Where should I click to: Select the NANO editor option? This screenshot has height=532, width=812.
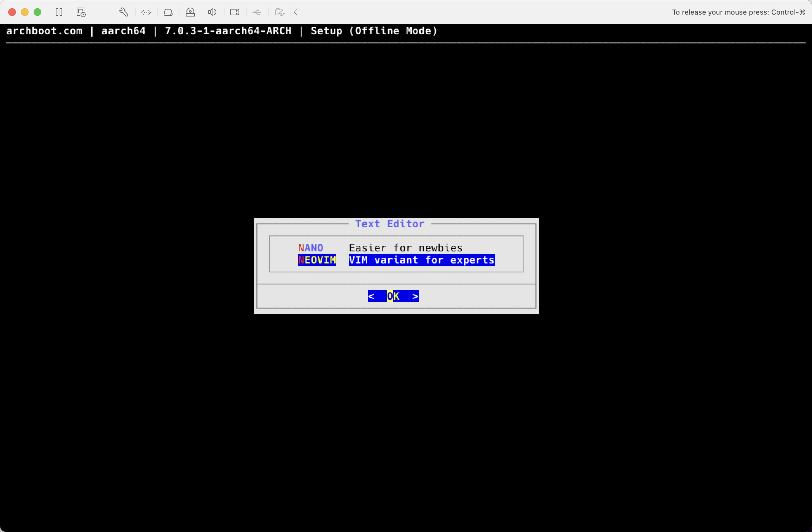[311, 248]
